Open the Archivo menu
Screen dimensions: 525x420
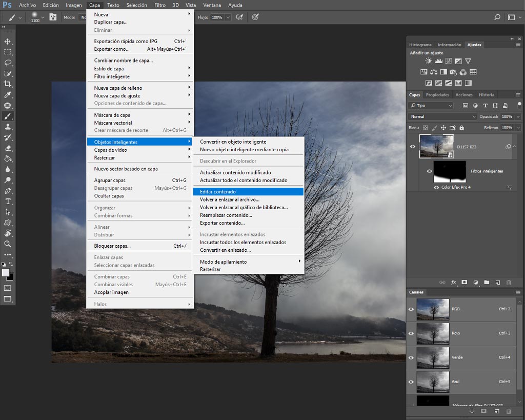[28, 5]
